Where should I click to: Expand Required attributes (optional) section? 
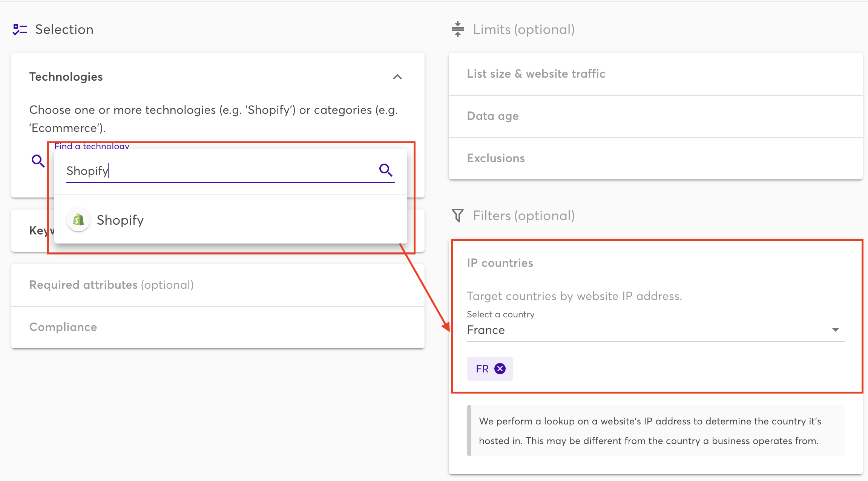218,285
